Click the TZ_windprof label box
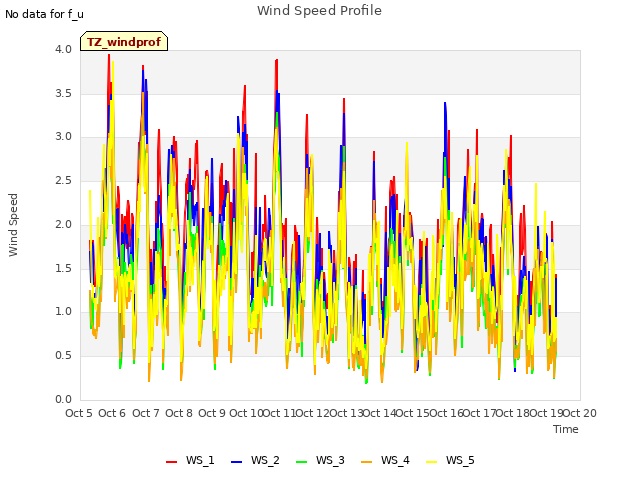This screenshot has width=640, height=480. (124, 41)
